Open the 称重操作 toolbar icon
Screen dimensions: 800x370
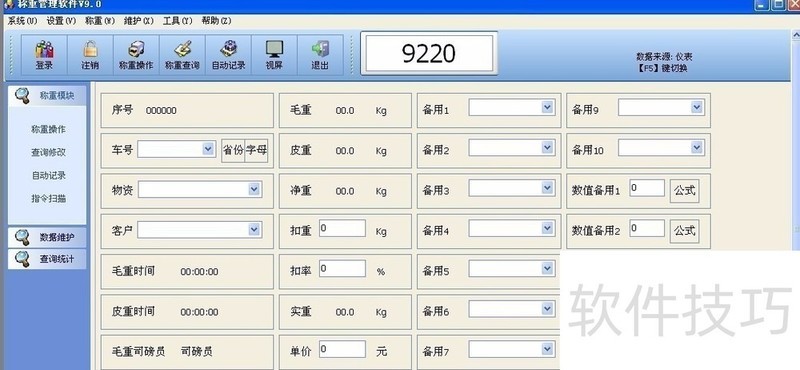point(136,55)
